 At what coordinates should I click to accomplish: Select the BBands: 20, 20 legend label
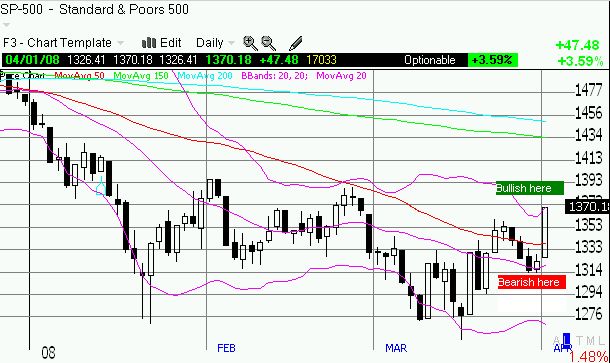(274, 75)
